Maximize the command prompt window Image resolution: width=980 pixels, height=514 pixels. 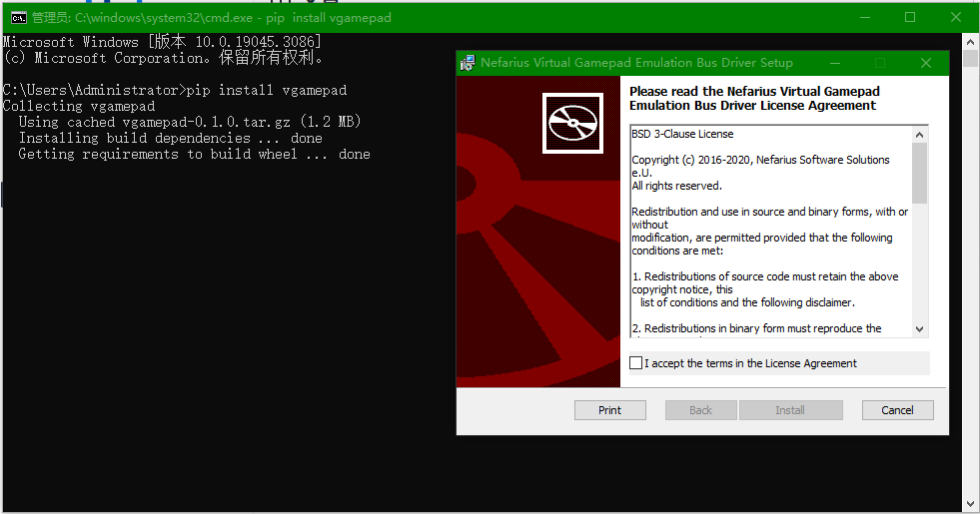pyautogui.click(x=910, y=17)
